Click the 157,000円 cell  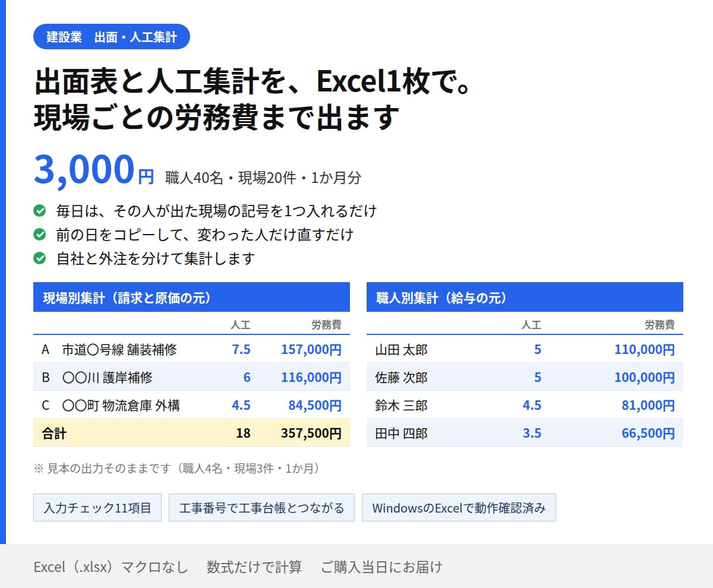311,349
